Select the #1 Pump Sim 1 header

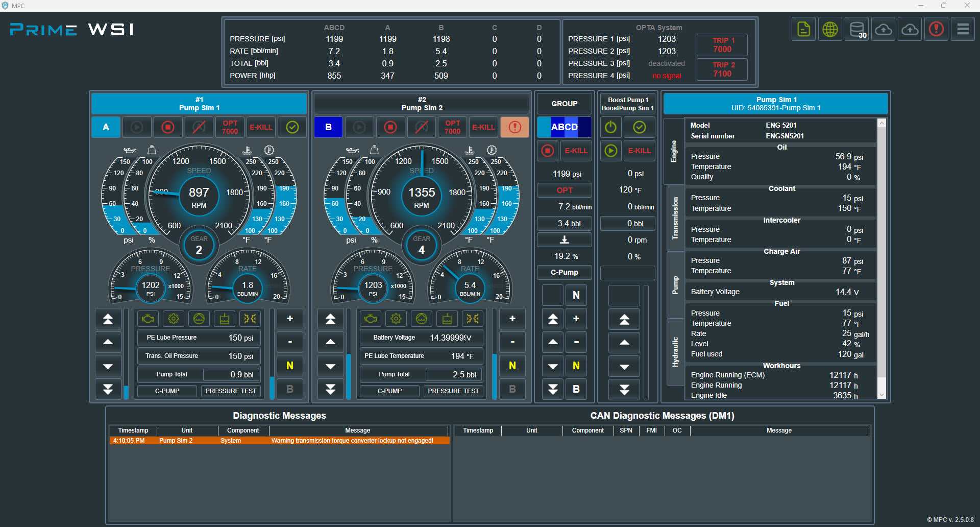tap(199, 104)
